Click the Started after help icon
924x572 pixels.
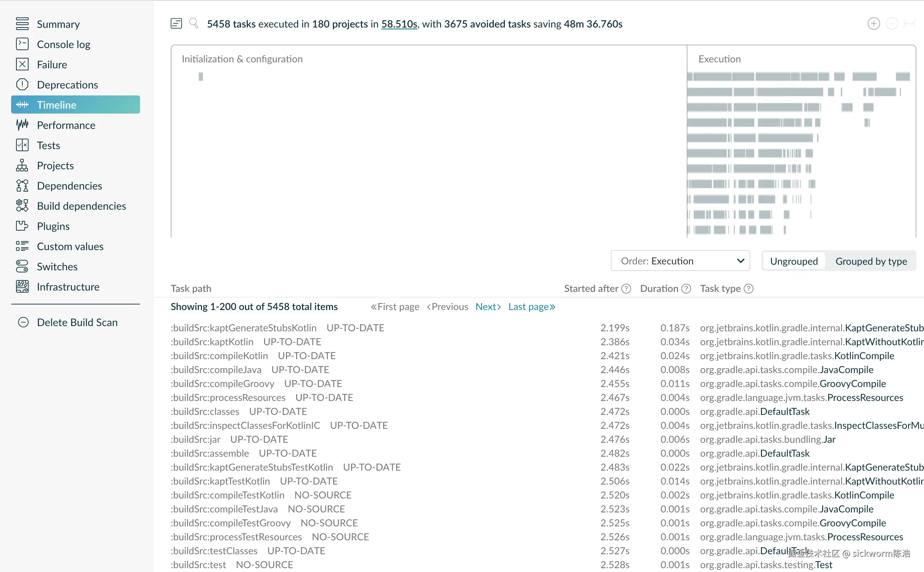tap(626, 289)
